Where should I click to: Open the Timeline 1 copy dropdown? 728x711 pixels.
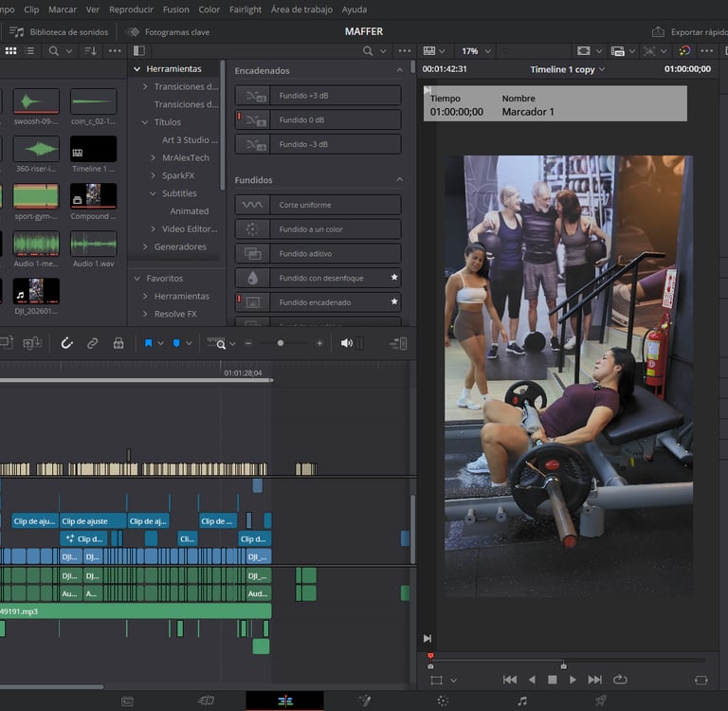[567, 69]
